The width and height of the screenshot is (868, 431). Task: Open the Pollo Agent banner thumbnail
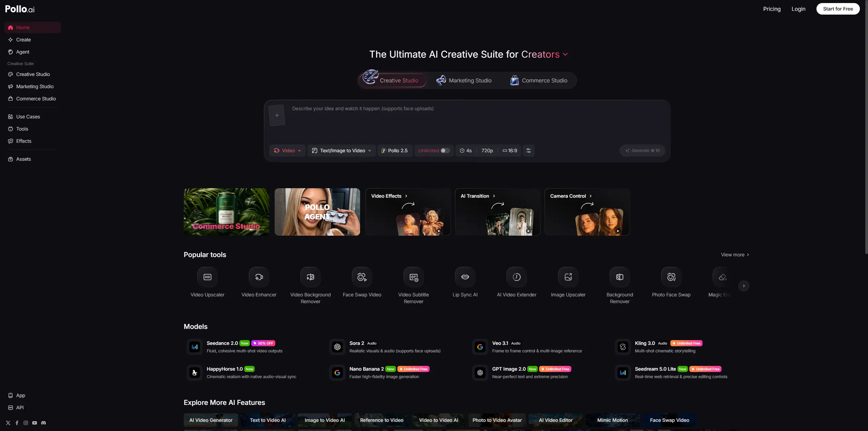(x=317, y=212)
